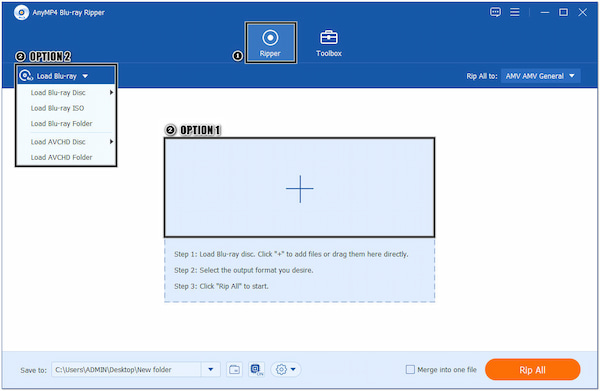Open the output folder icon
Screen dimensions: 600x391
(x=234, y=370)
